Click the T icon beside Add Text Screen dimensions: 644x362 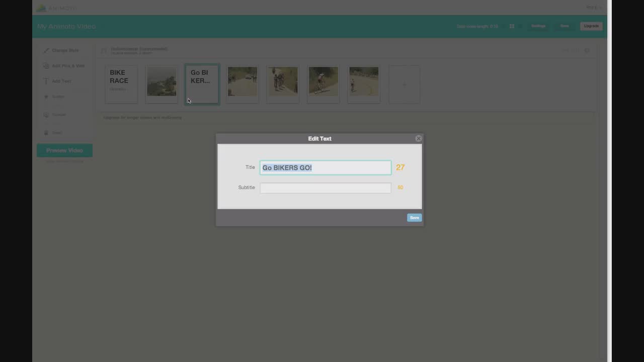point(46,81)
